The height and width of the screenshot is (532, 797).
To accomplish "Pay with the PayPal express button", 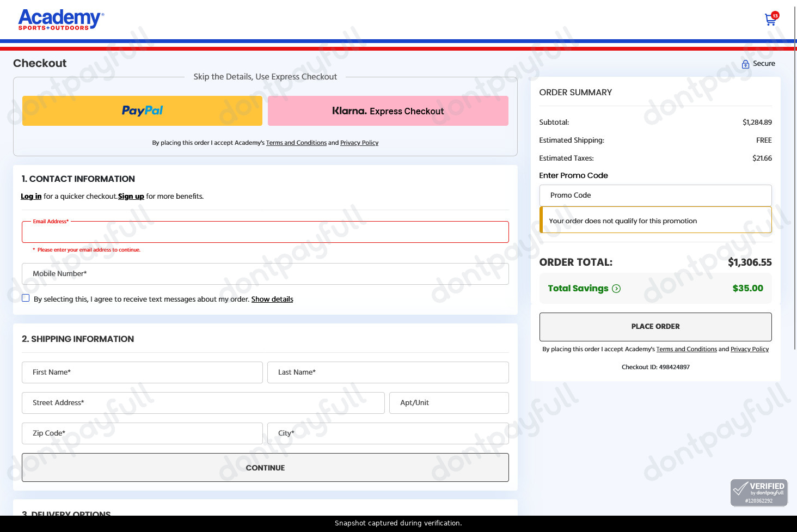I will pos(142,111).
